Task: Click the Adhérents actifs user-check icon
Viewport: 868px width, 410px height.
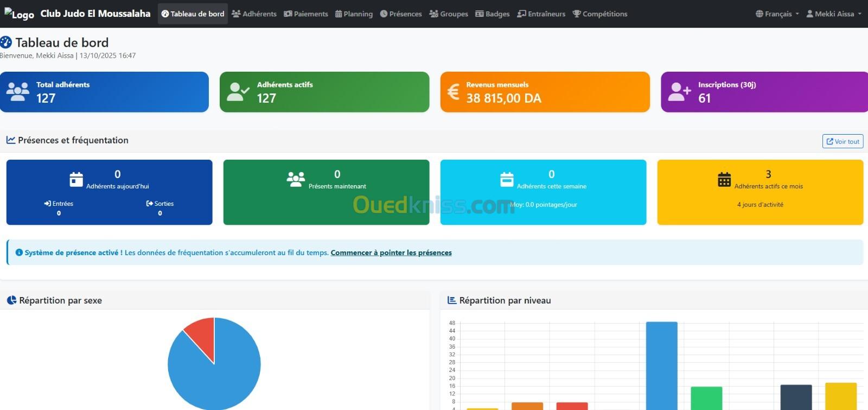Action: (238, 92)
